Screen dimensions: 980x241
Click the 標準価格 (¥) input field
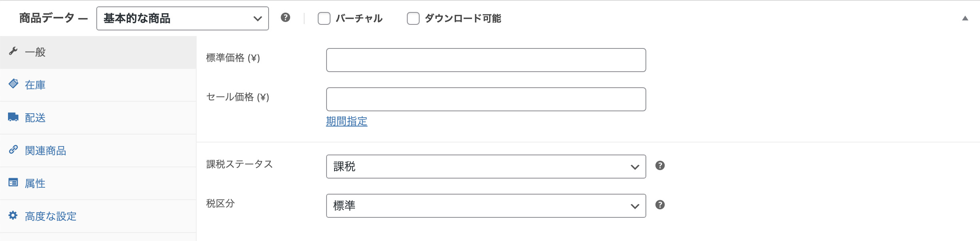pos(486,60)
